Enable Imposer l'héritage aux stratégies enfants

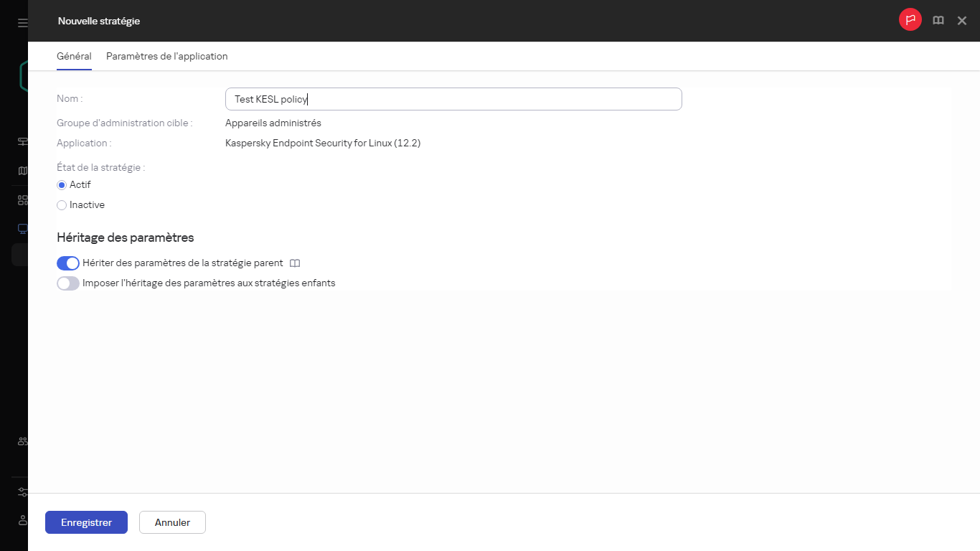(x=68, y=283)
